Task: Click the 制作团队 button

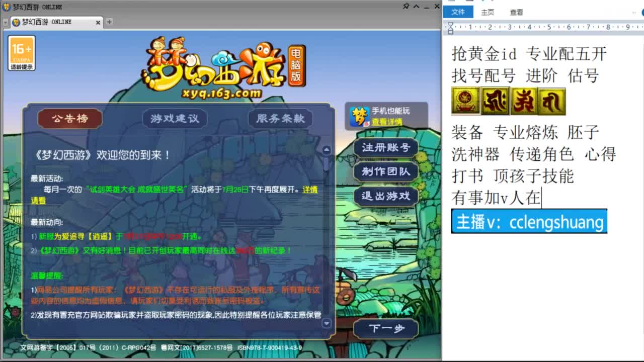Action: [x=386, y=171]
